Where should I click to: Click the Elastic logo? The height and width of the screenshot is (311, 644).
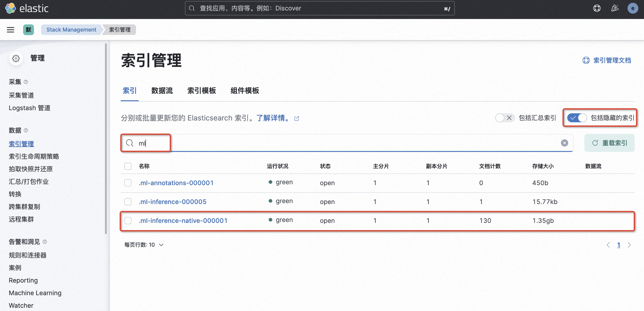(x=27, y=8)
